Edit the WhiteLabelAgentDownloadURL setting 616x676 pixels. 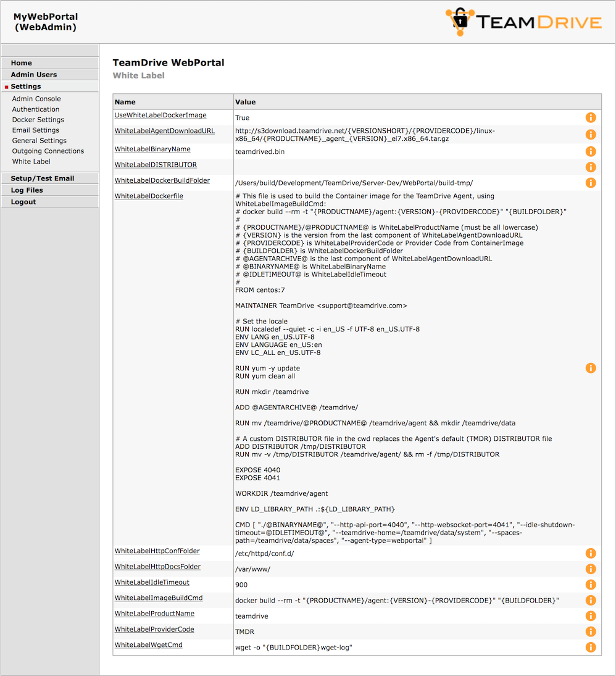click(165, 131)
